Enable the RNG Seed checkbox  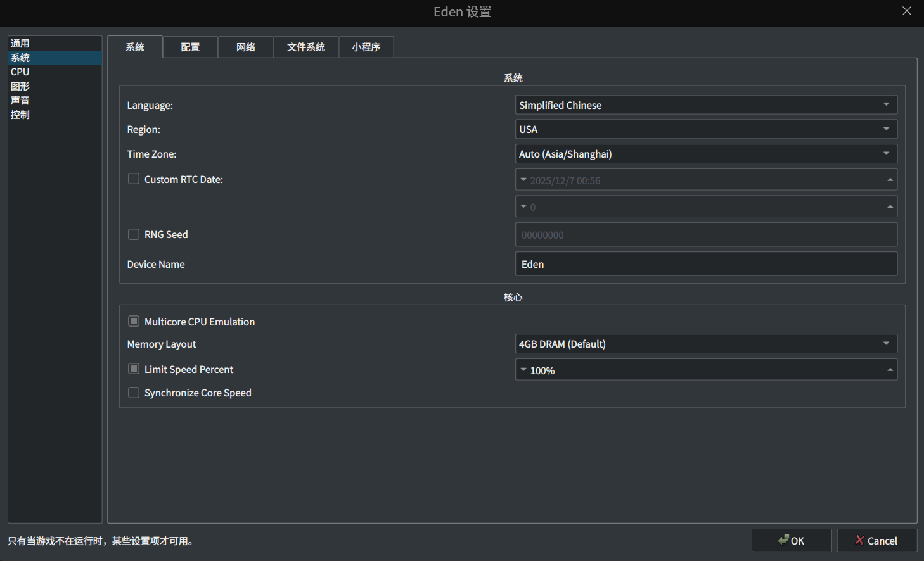pyautogui.click(x=134, y=234)
